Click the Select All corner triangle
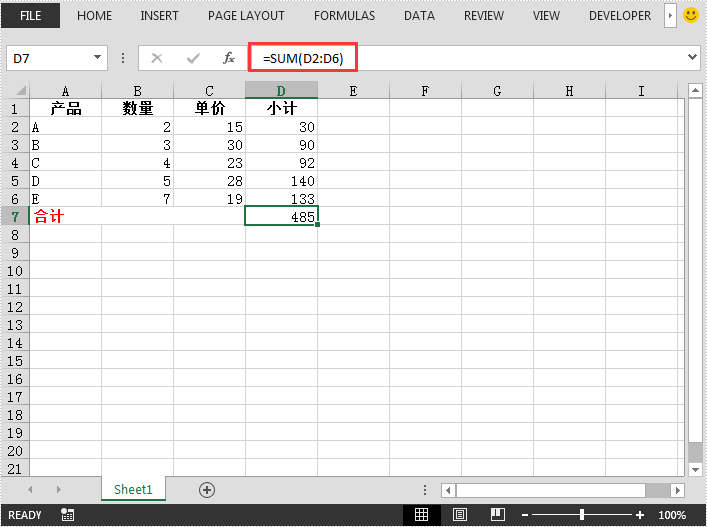The height and width of the screenshot is (527, 707). point(20,90)
